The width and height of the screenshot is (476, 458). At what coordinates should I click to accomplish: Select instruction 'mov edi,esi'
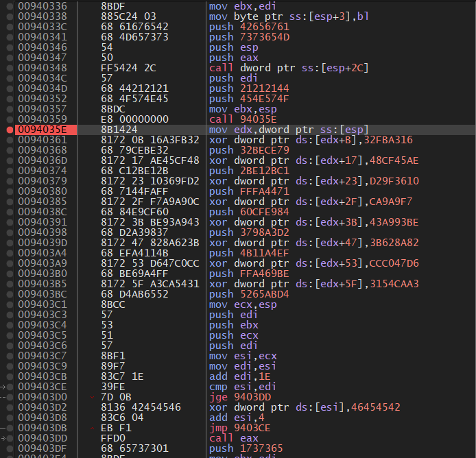coord(242,366)
